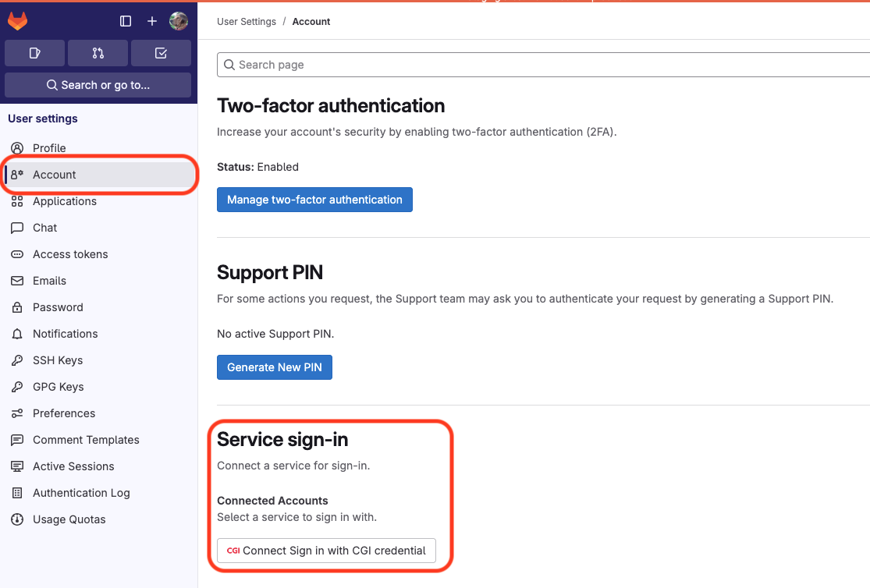Open the to-do list shortcut
Screen dimensions: 870x588
tap(161, 53)
